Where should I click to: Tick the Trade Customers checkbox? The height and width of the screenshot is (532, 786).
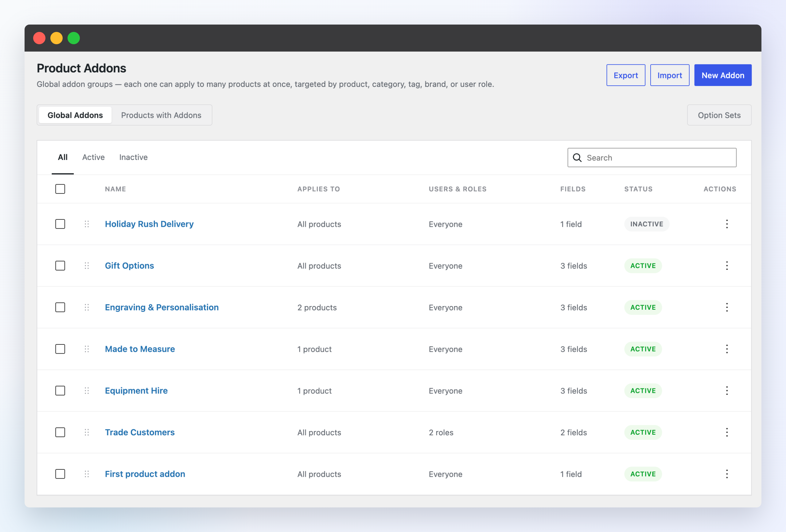coord(60,432)
